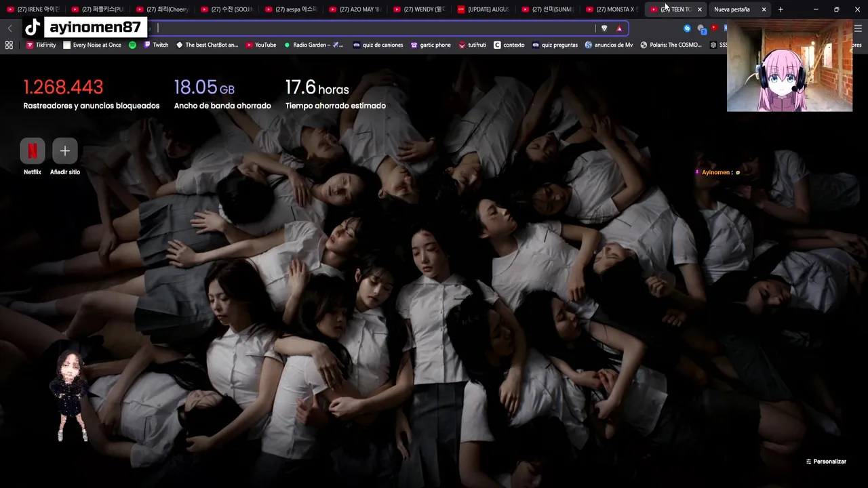868x488 pixels.
Task: Click the Personalizar button
Action: pyautogui.click(x=826, y=462)
